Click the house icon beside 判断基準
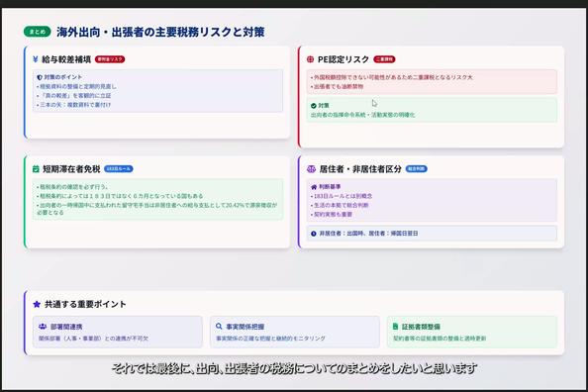This screenshot has height=392, width=588. 314,187
